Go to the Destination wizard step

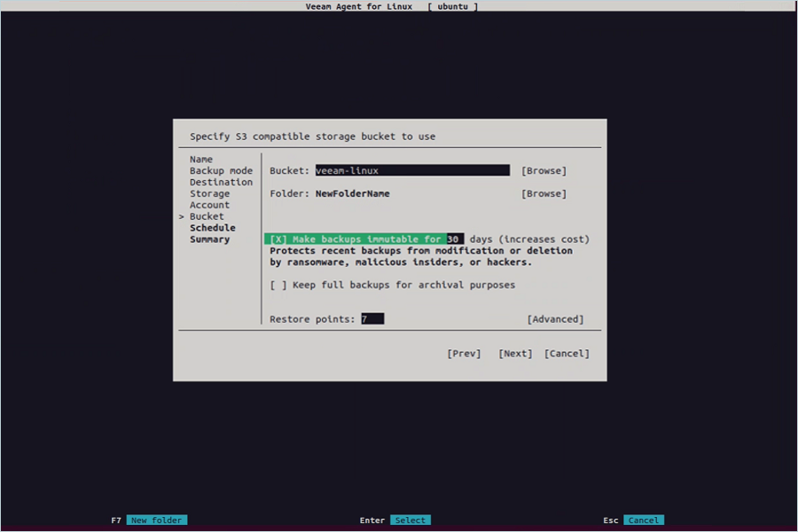click(x=221, y=183)
